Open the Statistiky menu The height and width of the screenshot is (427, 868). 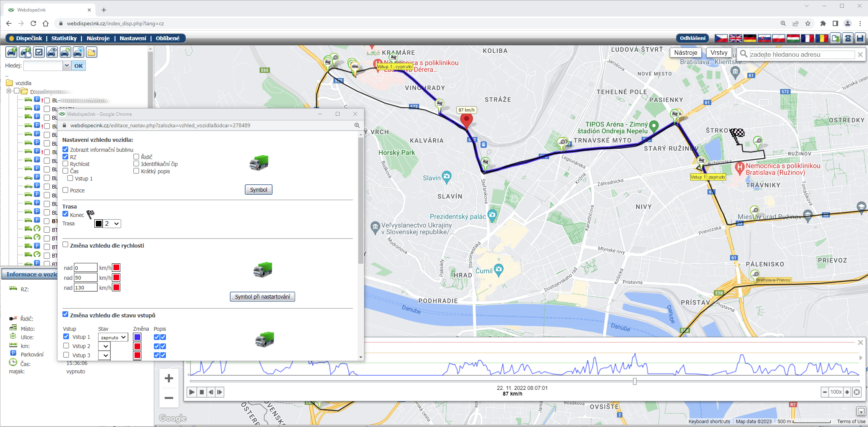pos(64,38)
